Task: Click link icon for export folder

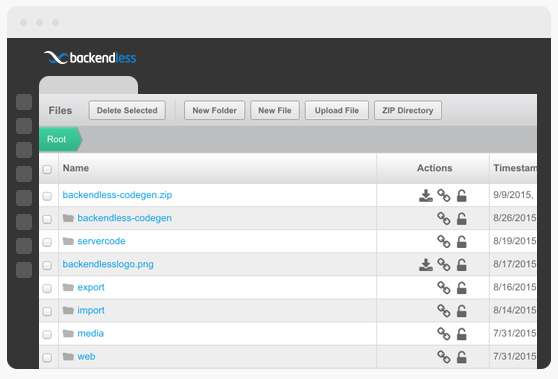Action: [x=444, y=288]
